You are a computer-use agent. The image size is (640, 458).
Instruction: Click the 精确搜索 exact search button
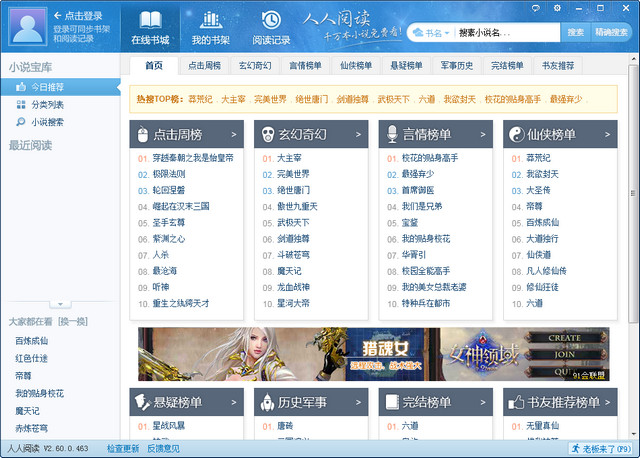click(x=611, y=32)
